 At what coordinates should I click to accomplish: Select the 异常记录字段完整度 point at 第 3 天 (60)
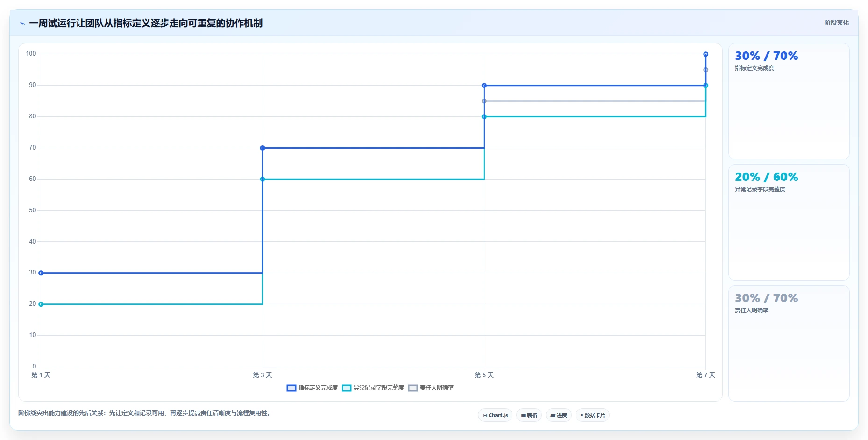point(263,180)
